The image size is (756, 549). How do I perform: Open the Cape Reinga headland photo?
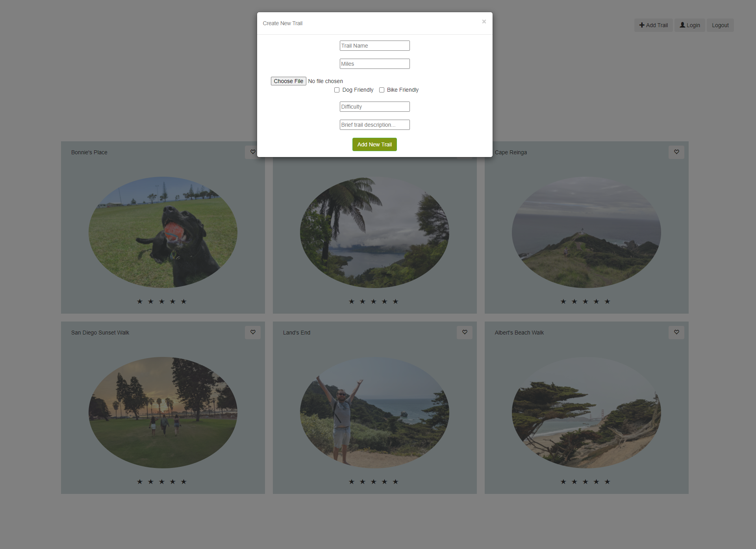click(586, 232)
